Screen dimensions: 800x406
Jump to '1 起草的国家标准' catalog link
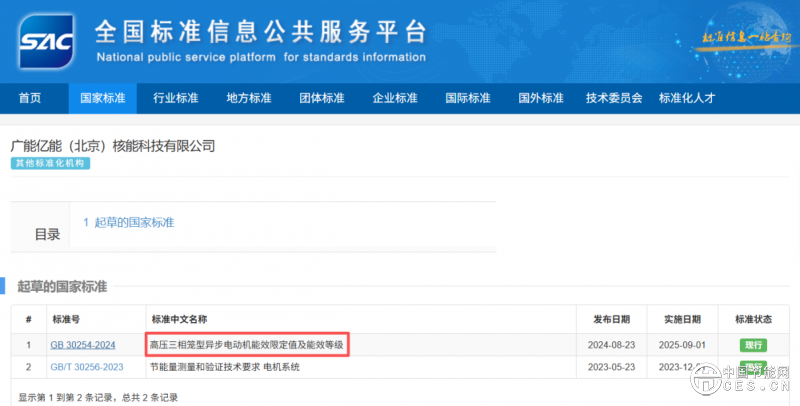coord(128,222)
